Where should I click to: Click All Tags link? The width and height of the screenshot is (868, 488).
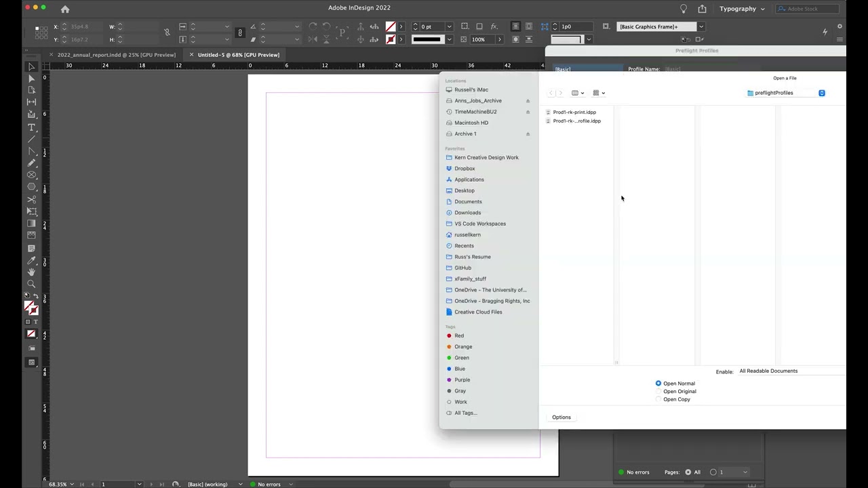point(465,413)
